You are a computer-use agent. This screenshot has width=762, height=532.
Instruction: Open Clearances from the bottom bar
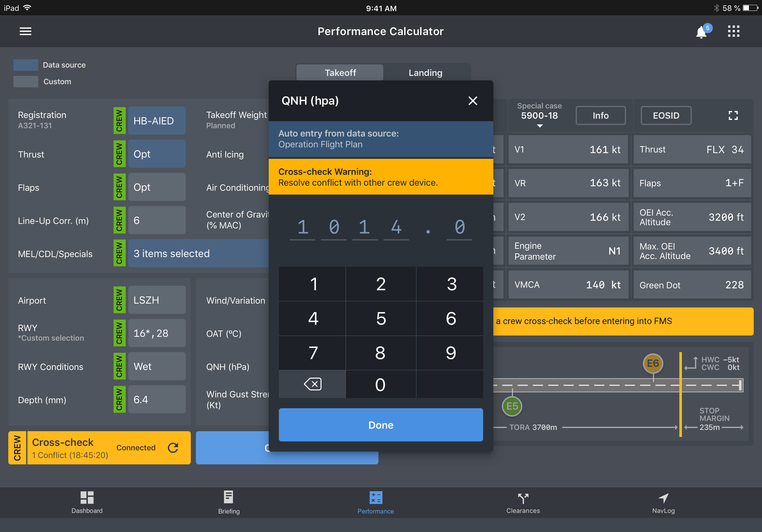coord(523,502)
